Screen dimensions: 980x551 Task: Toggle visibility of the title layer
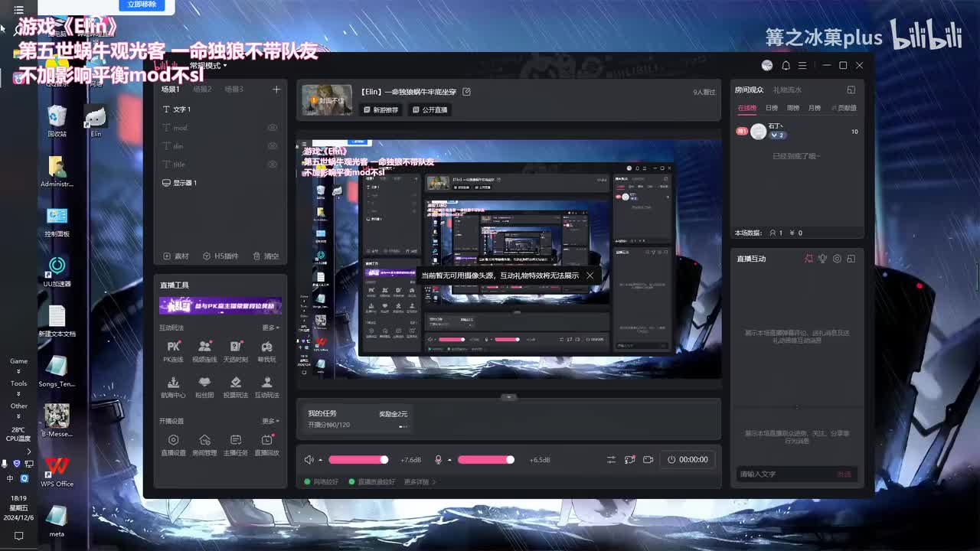point(272,165)
